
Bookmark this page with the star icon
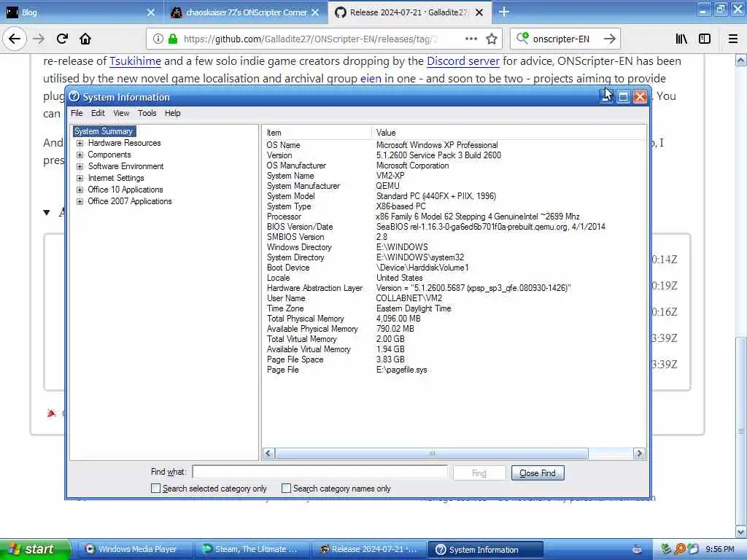[x=492, y=39]
